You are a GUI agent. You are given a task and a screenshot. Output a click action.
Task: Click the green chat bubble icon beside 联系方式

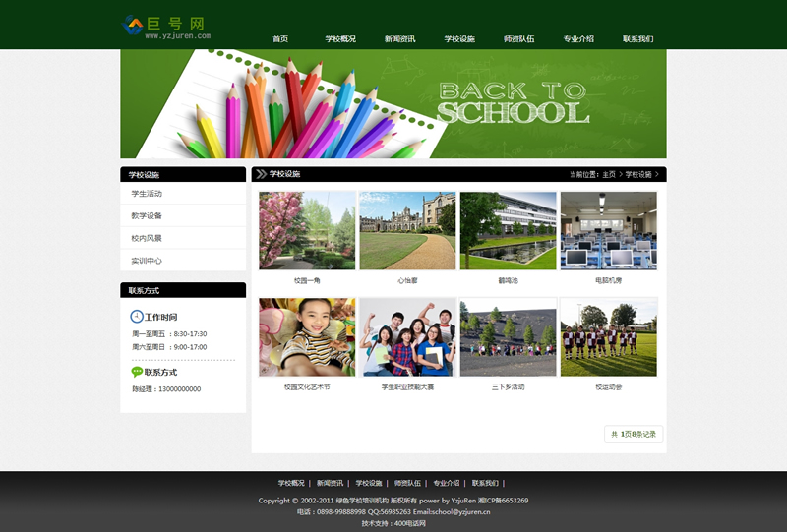click(x=137, y=373)
